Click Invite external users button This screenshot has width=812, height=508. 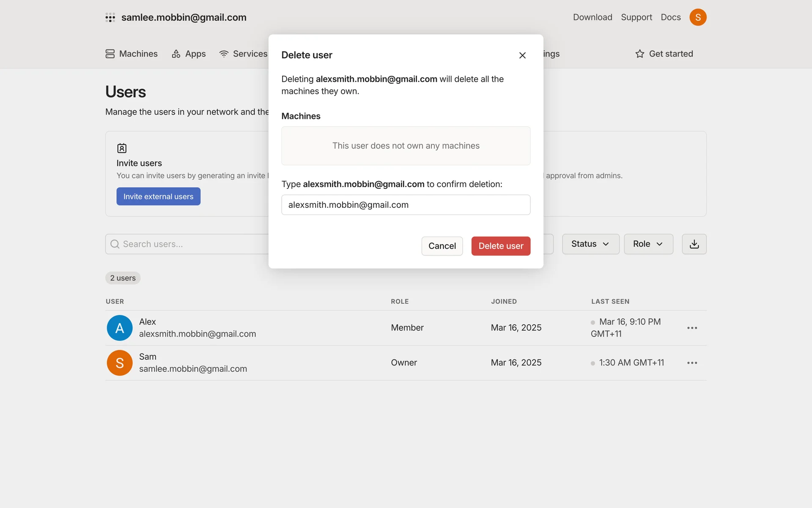(158, 196)
